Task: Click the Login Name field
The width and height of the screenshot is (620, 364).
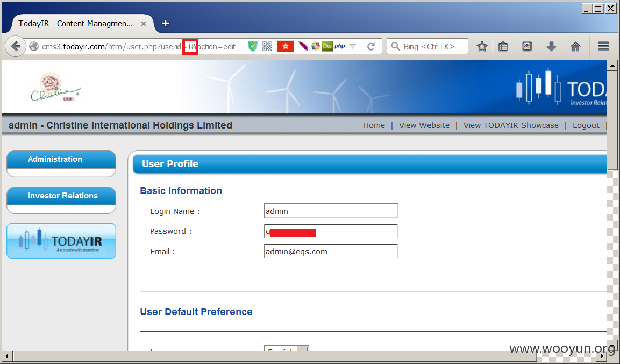Action: tap(331, 211)
